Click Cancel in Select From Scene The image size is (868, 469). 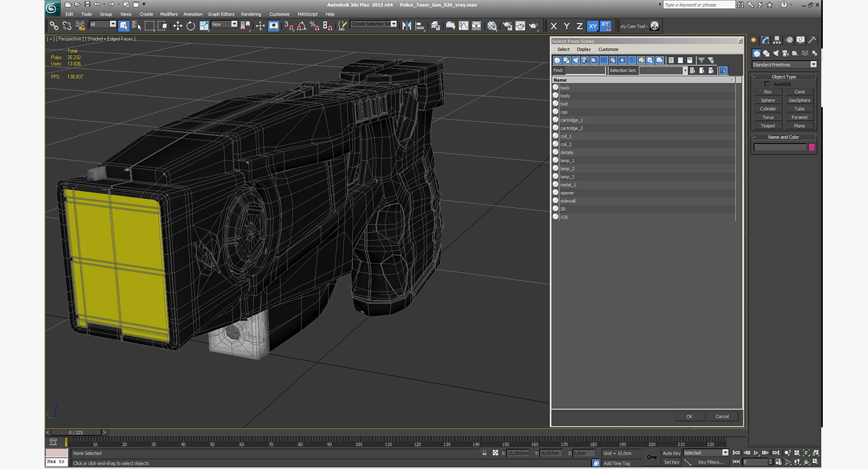723,416
